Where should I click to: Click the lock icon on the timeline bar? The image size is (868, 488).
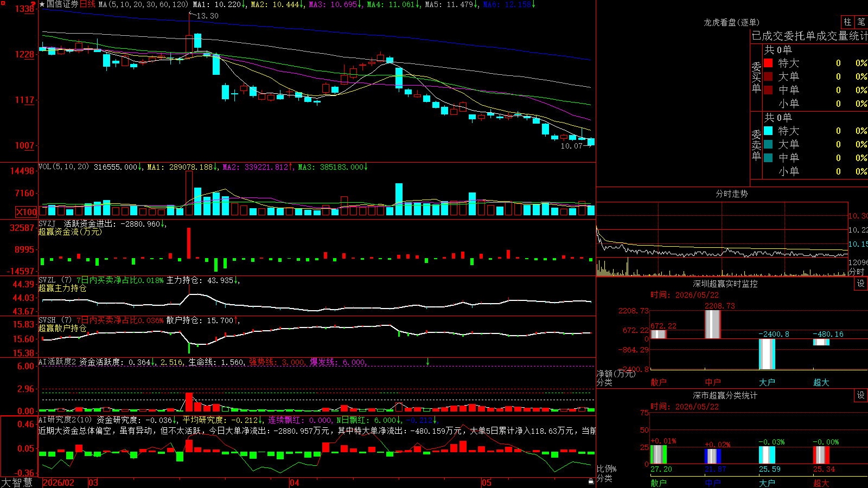[x=591, y=481]
